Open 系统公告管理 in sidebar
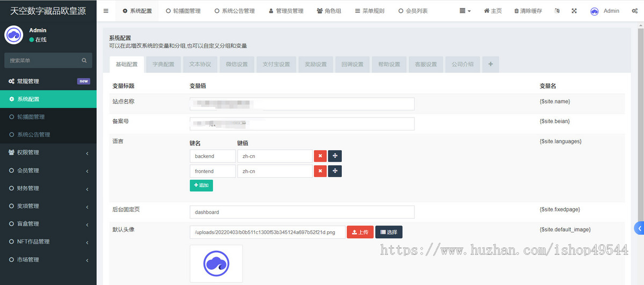The height and width of the screenshot is (285, 644). (x=48, y=134)
